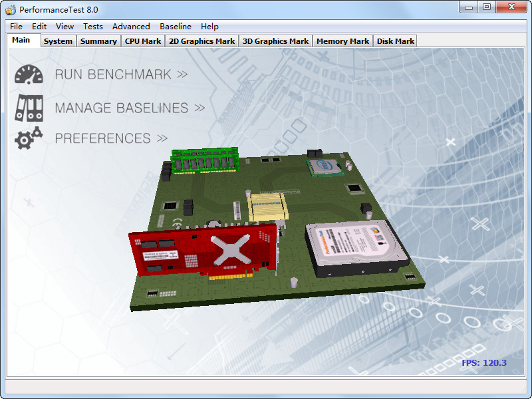Click the PerformanceTest app icon in title bar
The width and height of the screenshot is (532, 399).
(x=11, y=10)
